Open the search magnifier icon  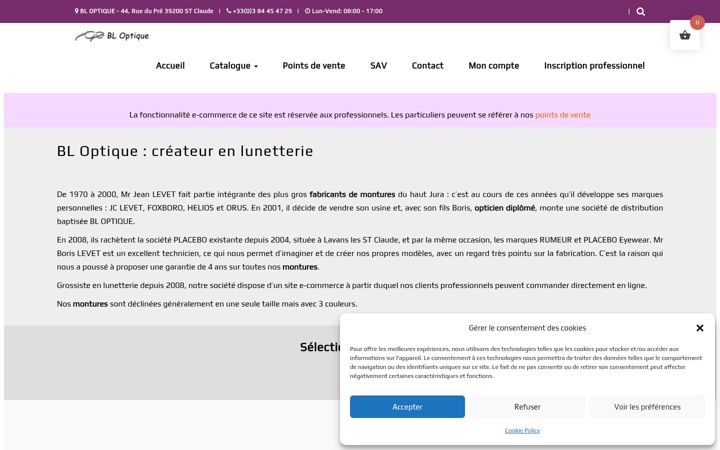641,11
